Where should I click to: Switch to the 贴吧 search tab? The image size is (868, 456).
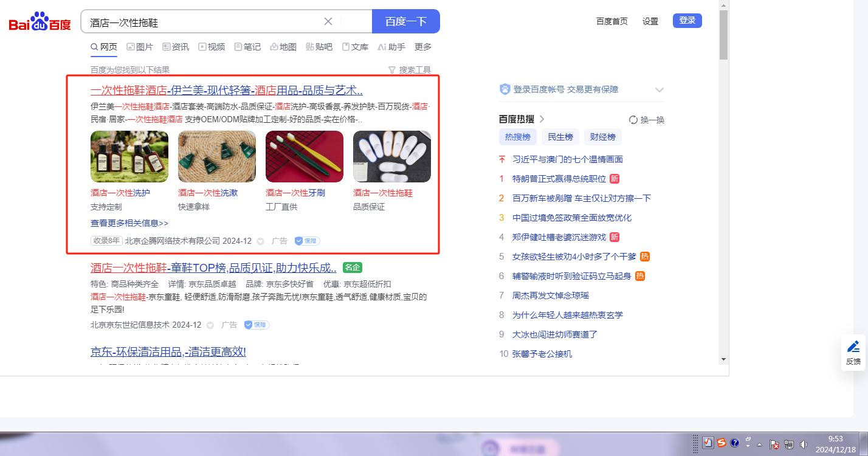coord(319,47)
